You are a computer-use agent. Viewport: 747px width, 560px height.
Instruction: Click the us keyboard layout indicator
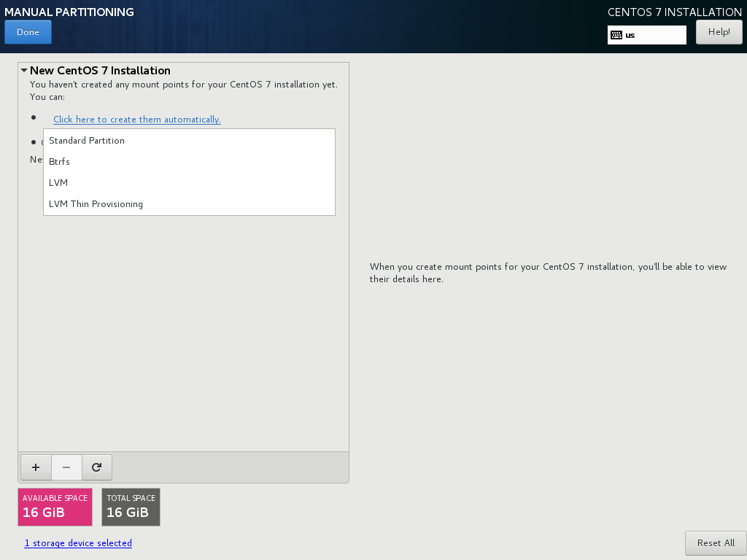(x=646, y=35)
